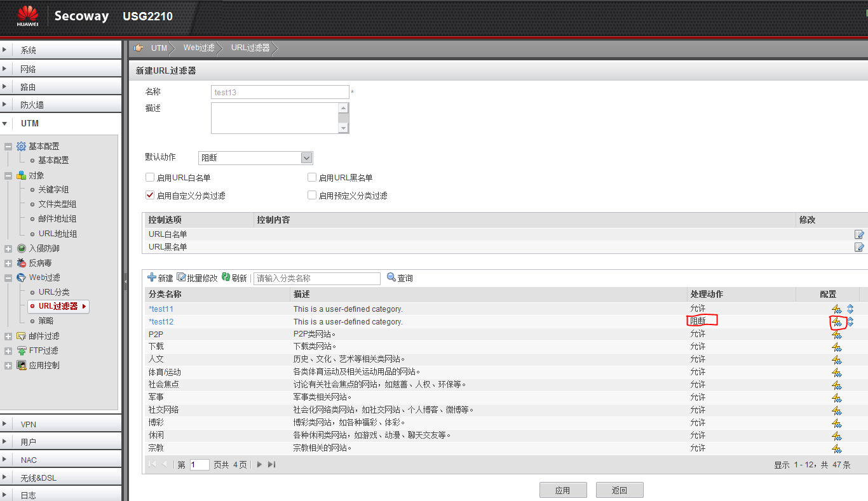Click the 返回 button
This screenshot has width=868, height=501.
pyautogui.click(x=620, y=490)
